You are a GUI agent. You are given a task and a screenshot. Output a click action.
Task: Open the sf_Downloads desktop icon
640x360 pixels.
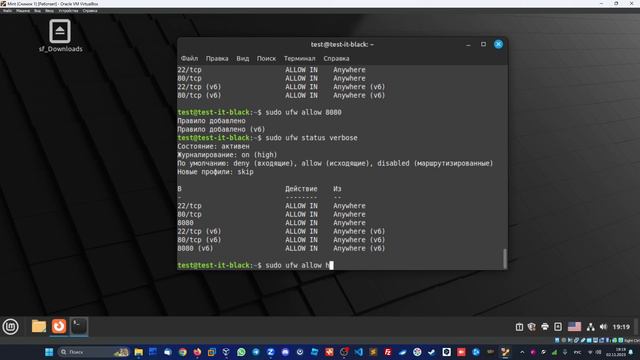60,36
